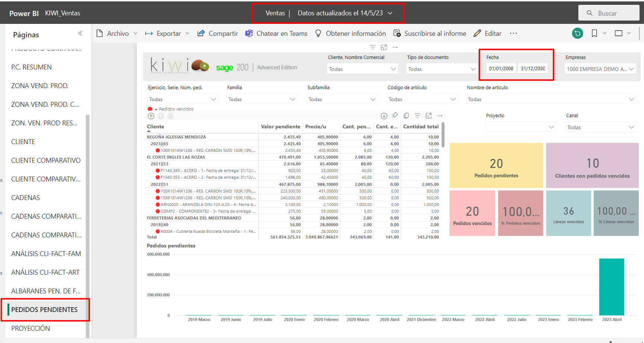Show filters affecting the table visual
Screen dimensions: 644x343
coord(418,116)
